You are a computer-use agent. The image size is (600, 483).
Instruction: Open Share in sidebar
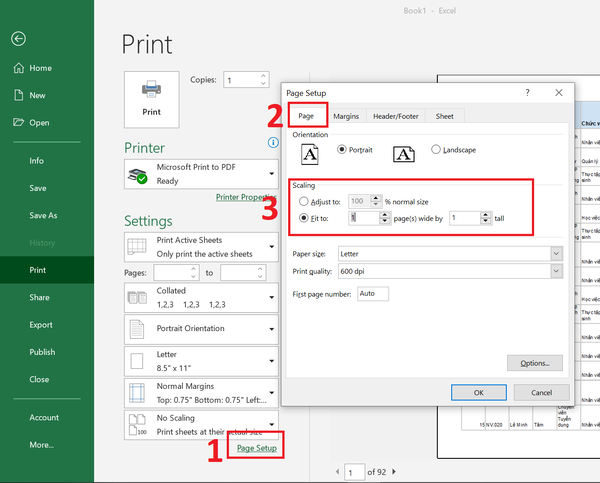(39, 297)
